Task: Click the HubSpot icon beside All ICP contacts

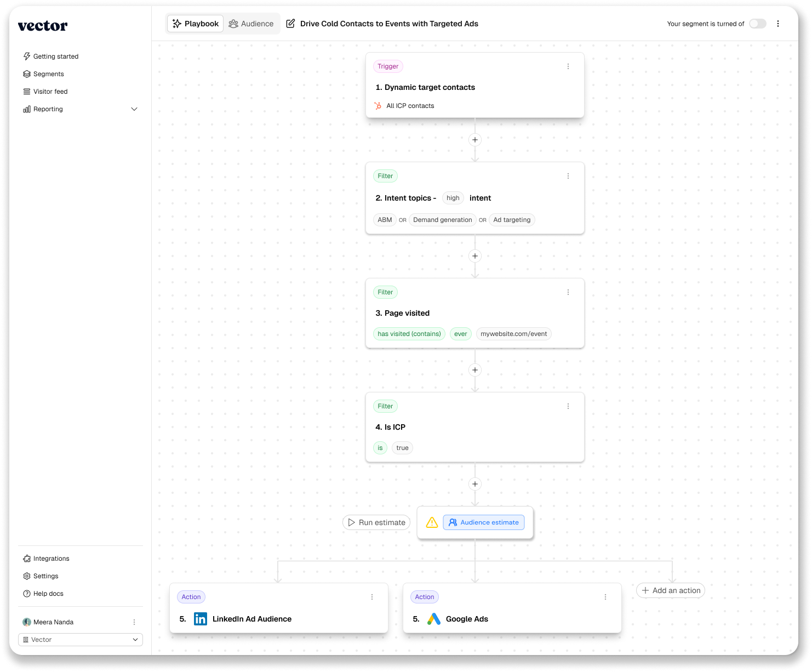Action: point(378,106)
